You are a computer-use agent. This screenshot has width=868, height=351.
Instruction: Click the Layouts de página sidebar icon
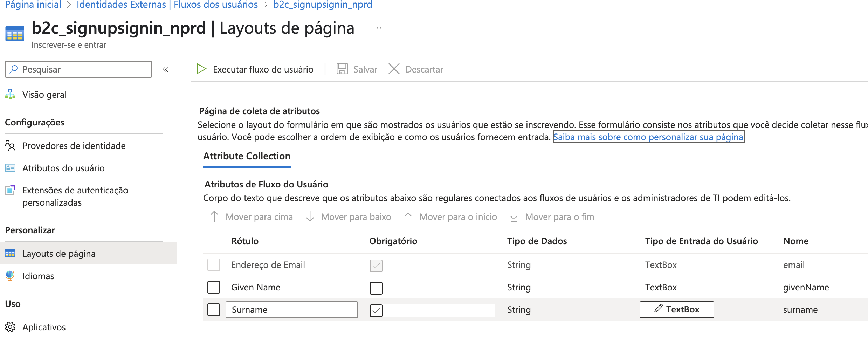pos(10,253)
